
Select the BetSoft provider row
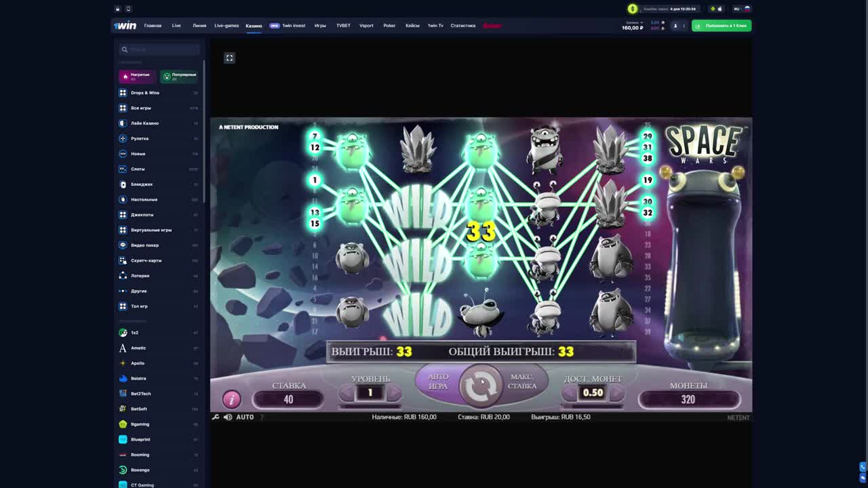pyautogui.click(x=159, y=409)
